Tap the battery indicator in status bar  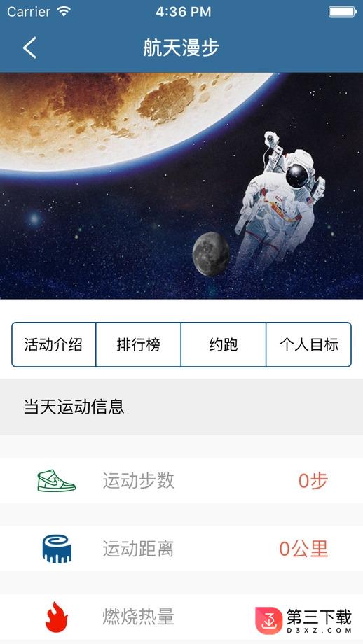[x=342, y=12]
